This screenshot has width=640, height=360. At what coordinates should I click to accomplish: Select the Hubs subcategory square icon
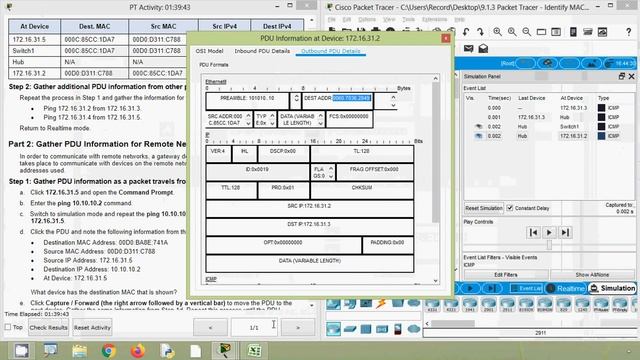tap(366, 329)
